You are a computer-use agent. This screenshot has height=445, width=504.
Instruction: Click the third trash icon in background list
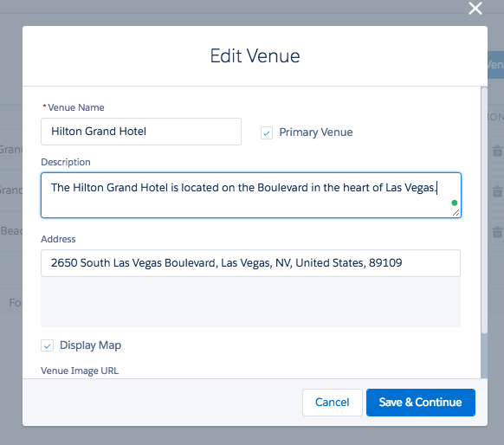coord(497,232)
